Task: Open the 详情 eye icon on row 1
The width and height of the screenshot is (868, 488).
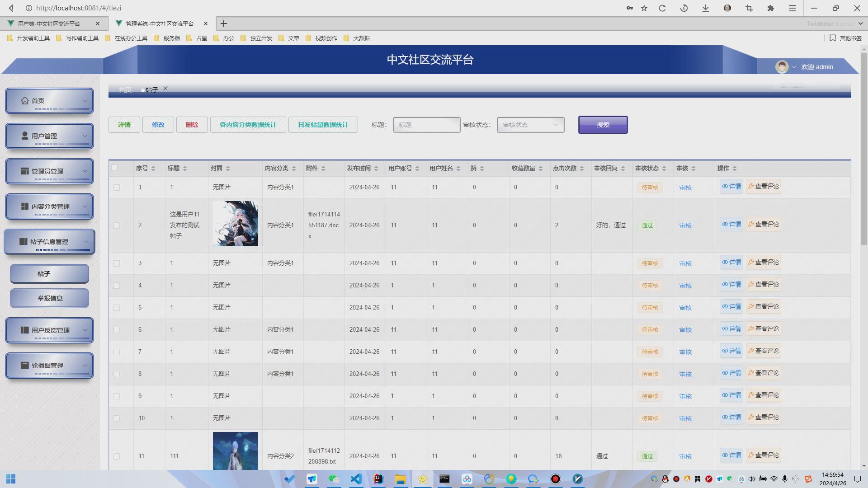Action: [724, 186]
